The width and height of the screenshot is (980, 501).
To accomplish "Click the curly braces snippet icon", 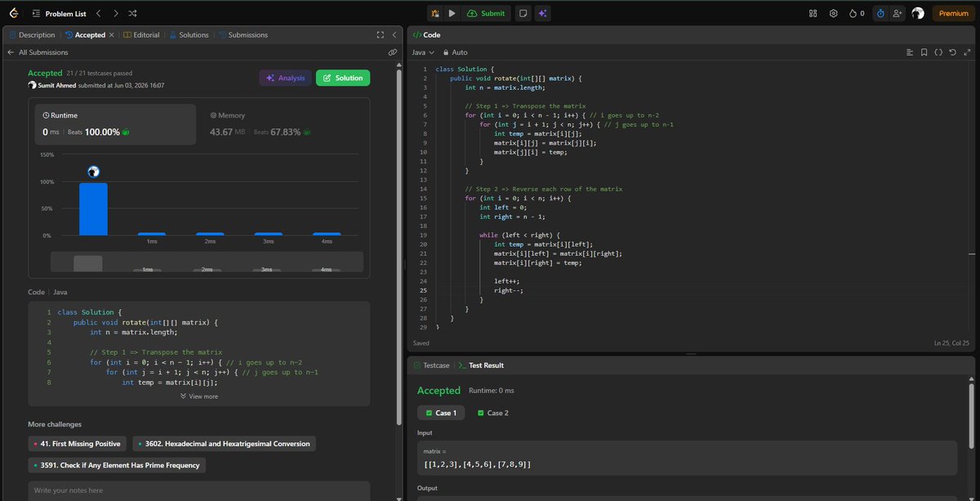I will pos(938,52).
